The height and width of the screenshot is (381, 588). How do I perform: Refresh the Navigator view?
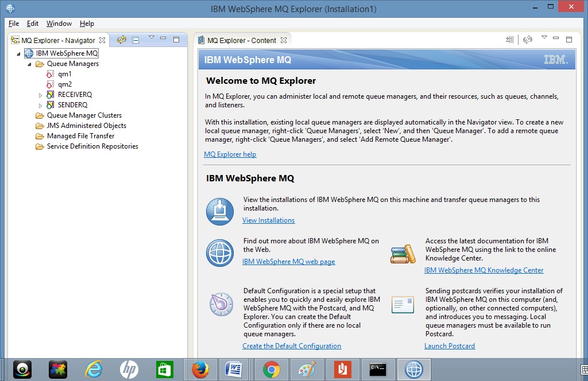(121, 40)
